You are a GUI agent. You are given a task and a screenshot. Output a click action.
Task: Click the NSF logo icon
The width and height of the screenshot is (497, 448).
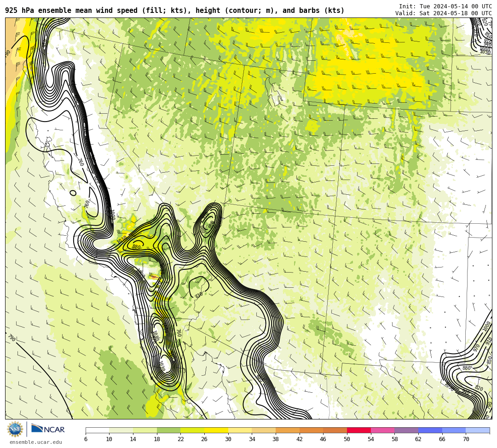[15, 429]
